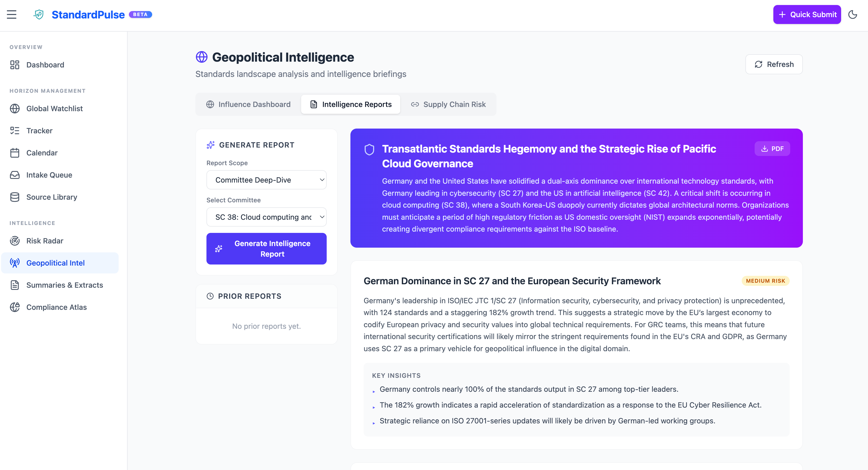This screenshot has width=868, height=470.
Task: Open the Supply Chain Risk tab
Action: 448,104
